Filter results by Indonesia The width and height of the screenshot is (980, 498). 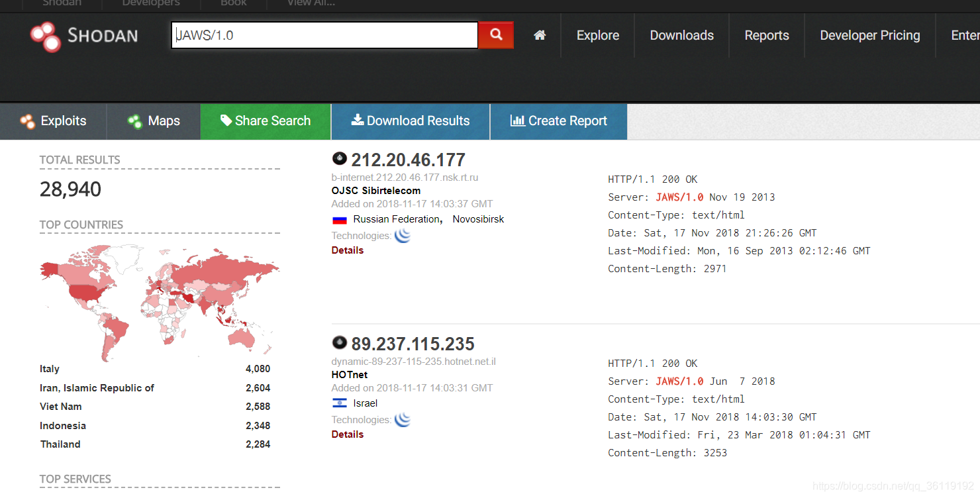[x=63, y=426]
